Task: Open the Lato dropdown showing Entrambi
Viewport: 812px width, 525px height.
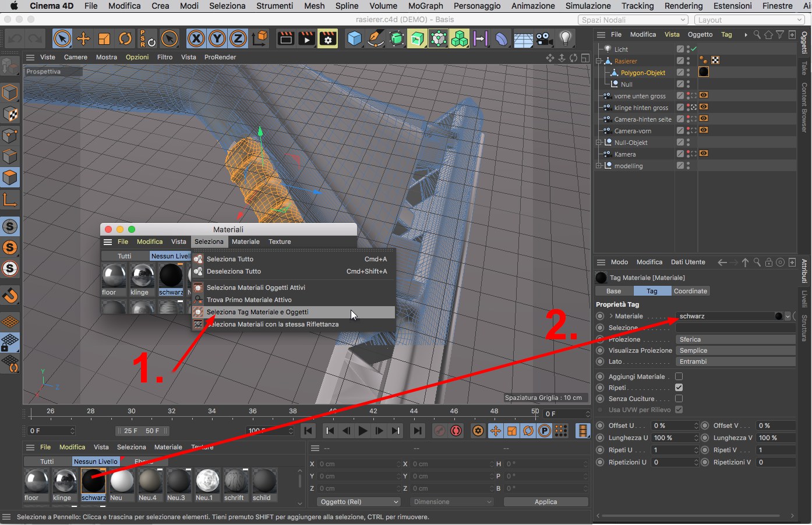Action: [x=736, y=361]
